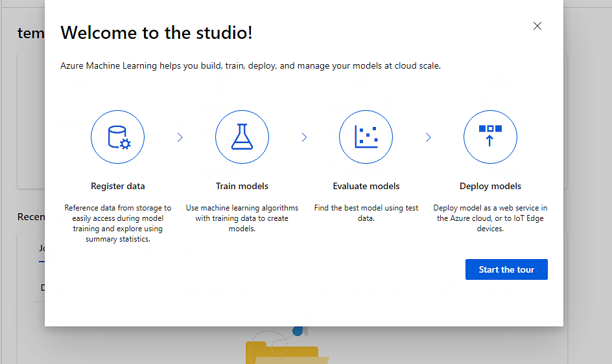Click the Train models flask icon
Viewport: 612px width, 364px height.
tap(242, 137)
